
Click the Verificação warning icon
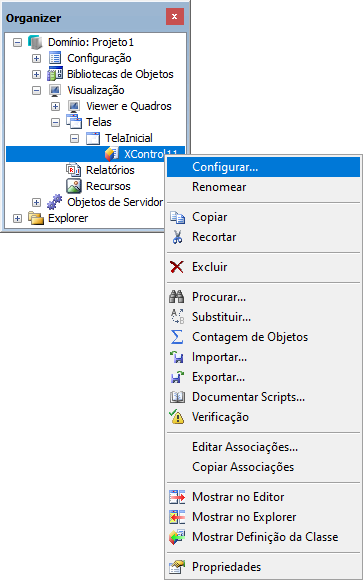click(177, 417)
